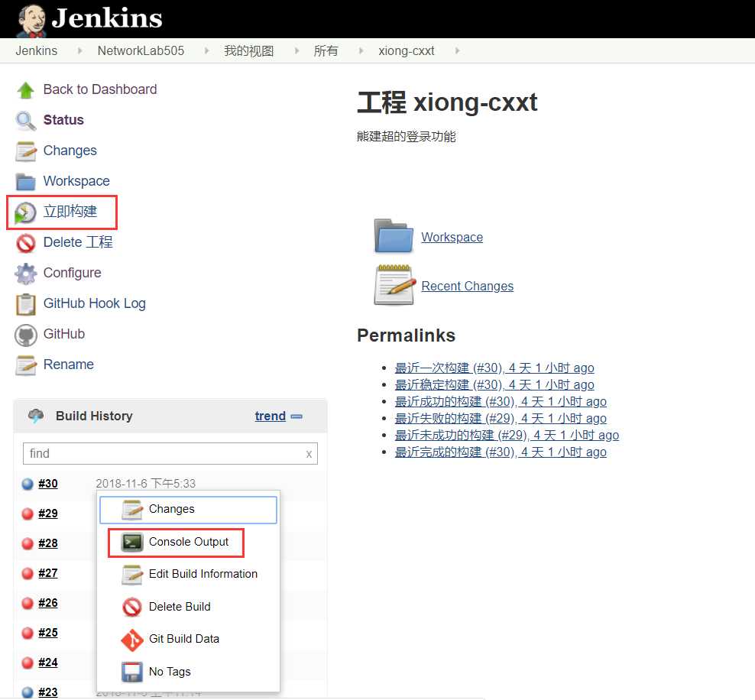Image resolution: width=755 pixels, height=700 pixels.
Task: Open the GitHub Hook Log link
Action: pos(95,303)
